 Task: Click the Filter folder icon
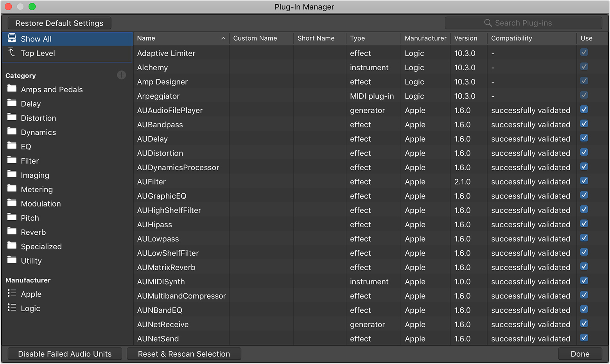(12, 160)
